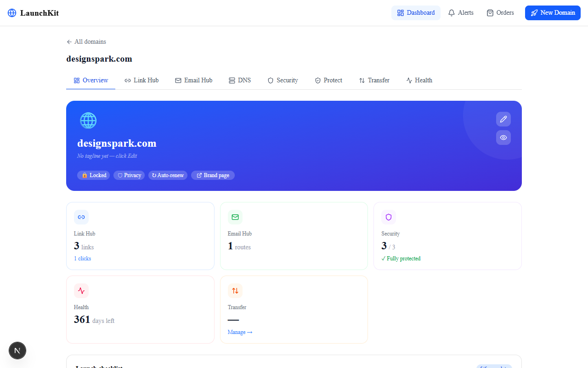Open the Brand page link badge

(x=213, y=175)
